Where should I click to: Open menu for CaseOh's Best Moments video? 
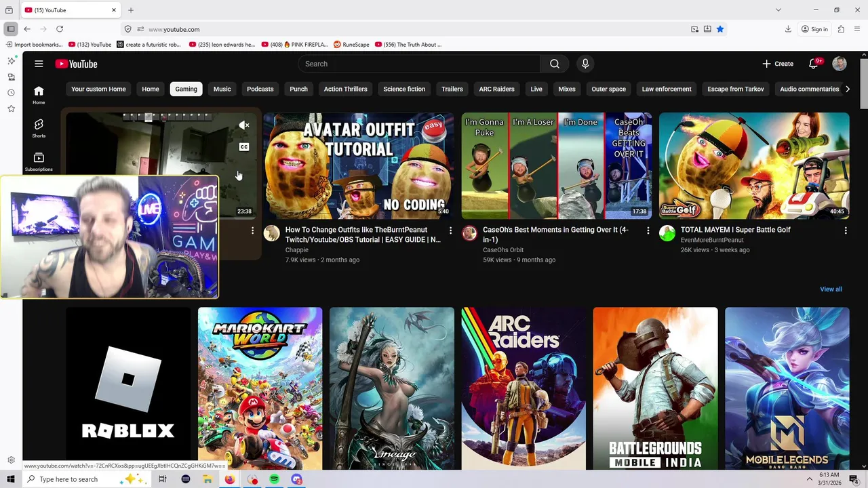[648, 231]
